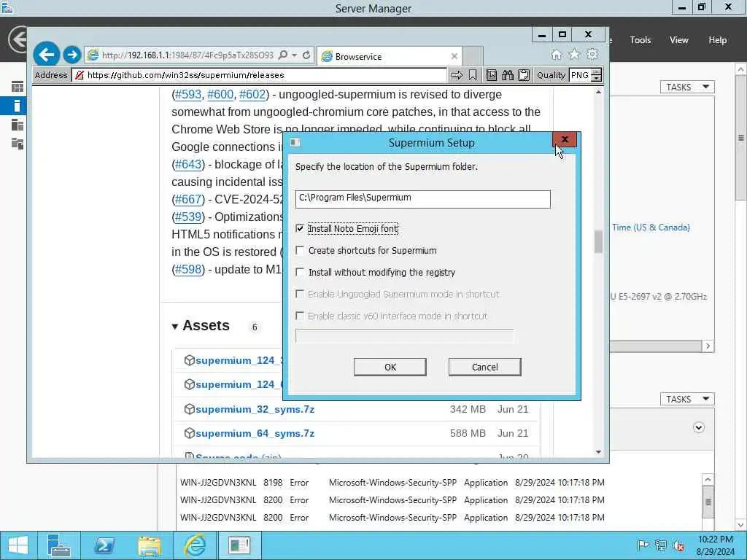Viewport: 747px width, 560px height.
Task: Click the Browservice binoculars find icon
Action: (x=508, y=75)
